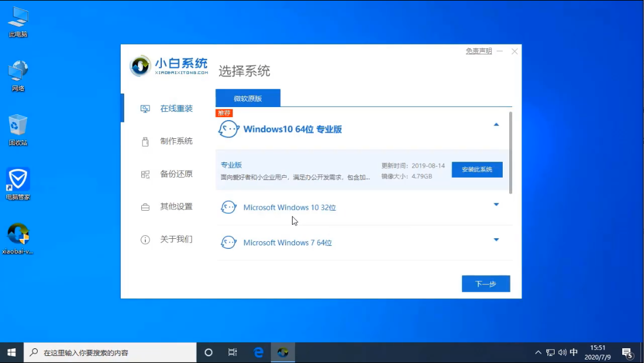Click the 小白系统 logo icon

point(140,66)
